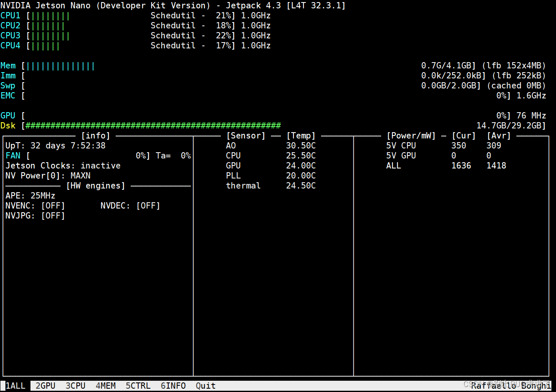This screenshot has width=556, height=392.
Task: Click the [Cur] column header
Action: [x=464, y=136]
